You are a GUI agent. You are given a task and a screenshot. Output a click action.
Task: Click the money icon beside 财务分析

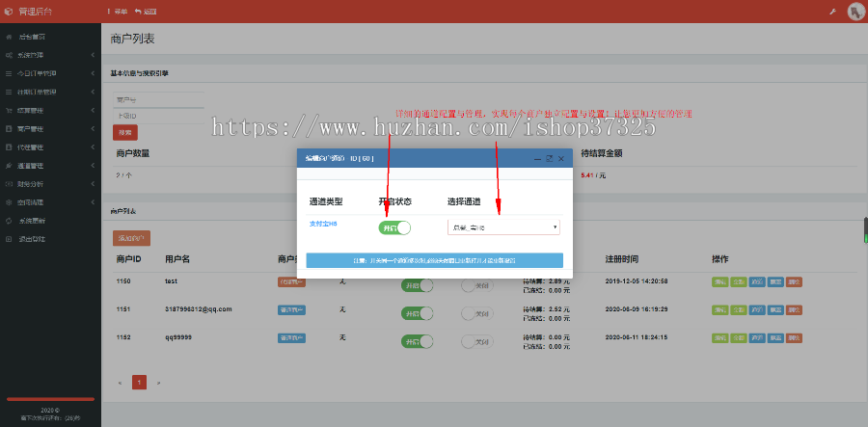9,184
